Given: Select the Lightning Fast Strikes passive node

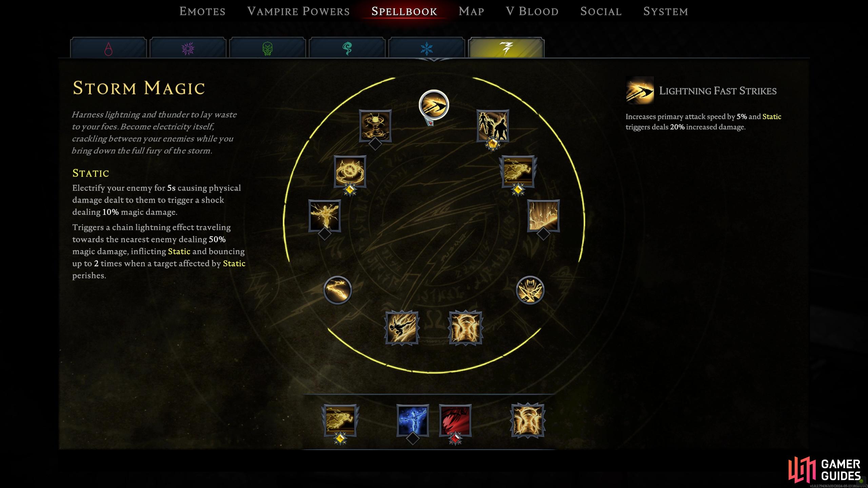Looking at the screenshot, I should [434, 105].
